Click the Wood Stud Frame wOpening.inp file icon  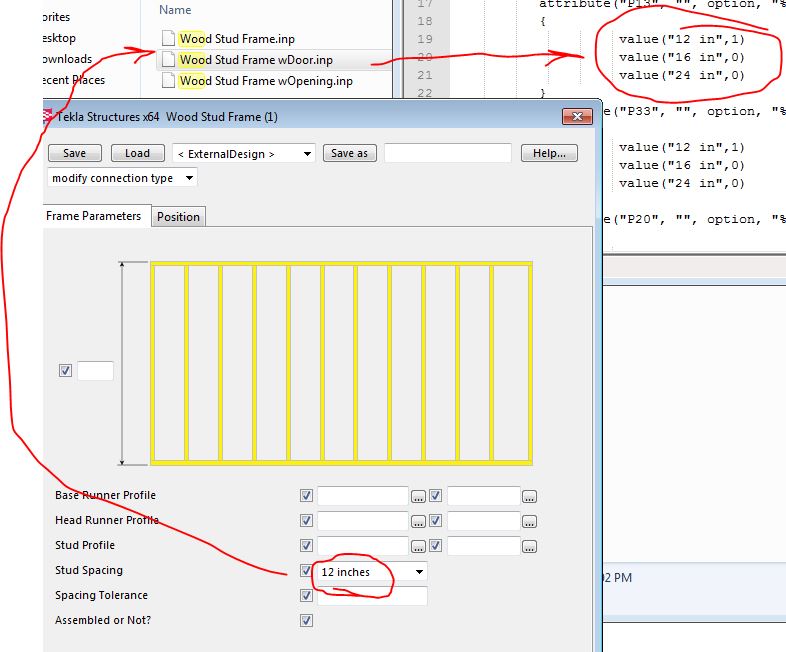point(168,81)
